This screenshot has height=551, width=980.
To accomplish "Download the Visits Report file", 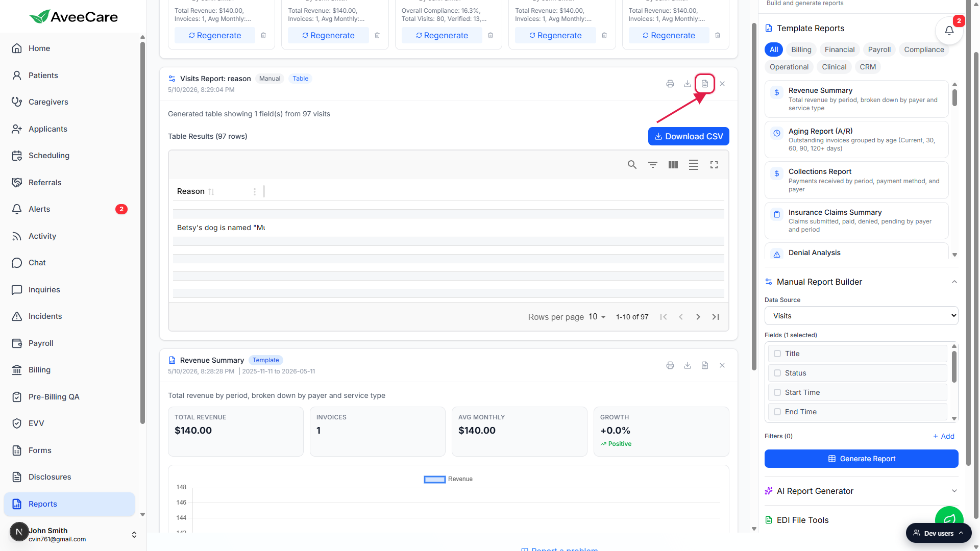I will [688, 84].
